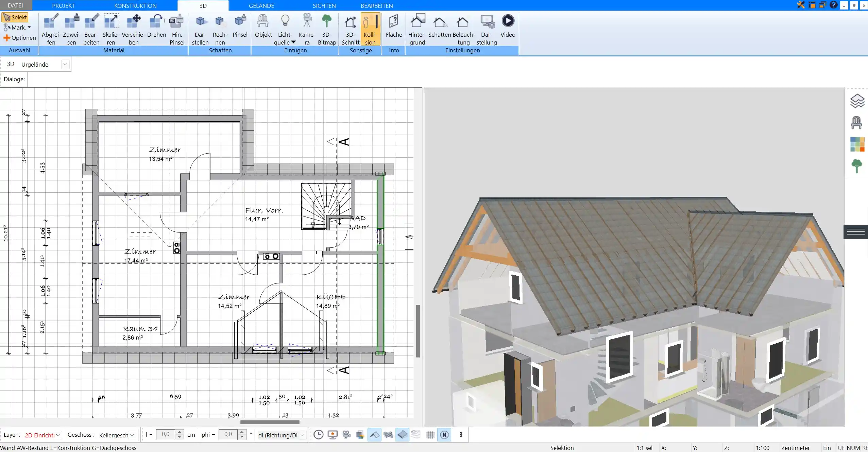868x452 pixels.
Task: Toggle the north arrow N icon
Action: (444, 435)
